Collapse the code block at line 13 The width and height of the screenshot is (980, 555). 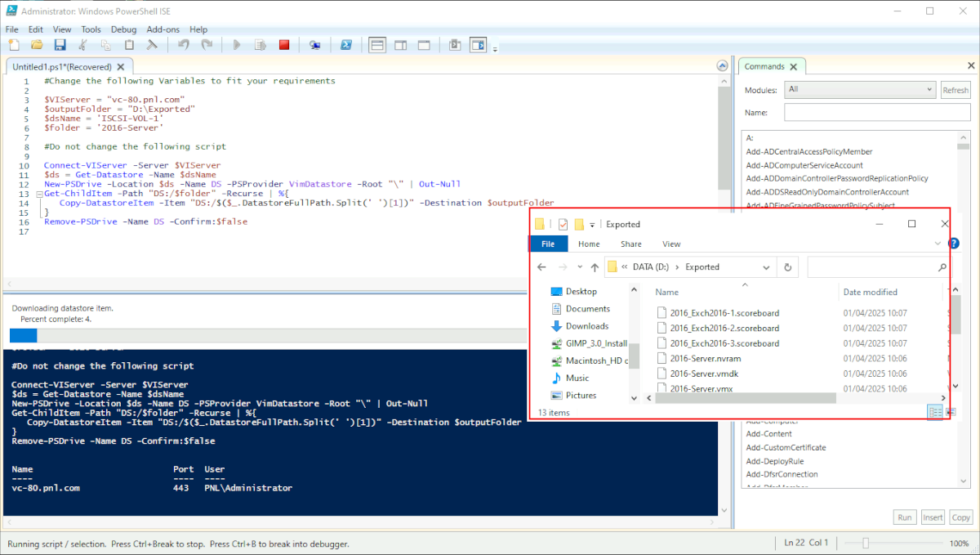(38, 194)
